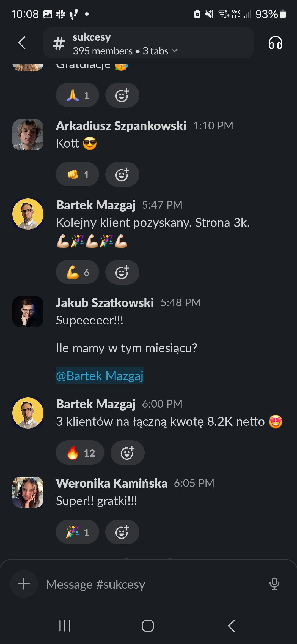Toggle the praying hands reaction
This screenshot has width=297, height=644.
tap(77, 95)
